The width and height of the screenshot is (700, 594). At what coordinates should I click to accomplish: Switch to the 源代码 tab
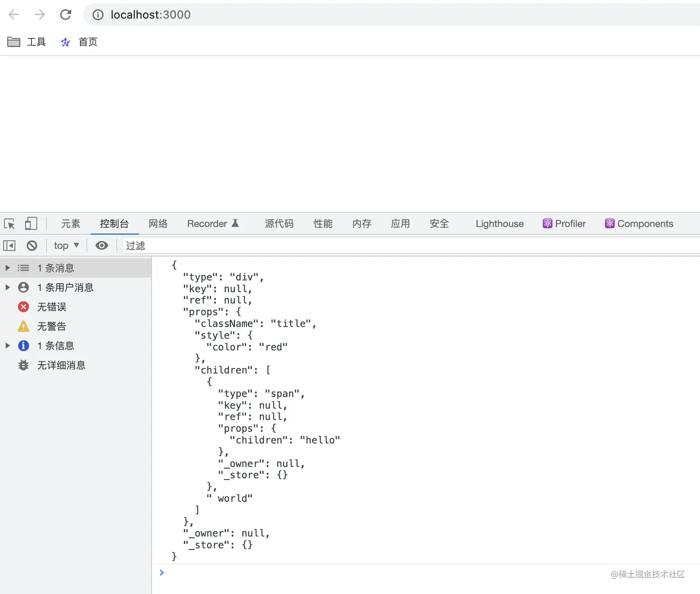pyautogui.click(x=279, y=224)
